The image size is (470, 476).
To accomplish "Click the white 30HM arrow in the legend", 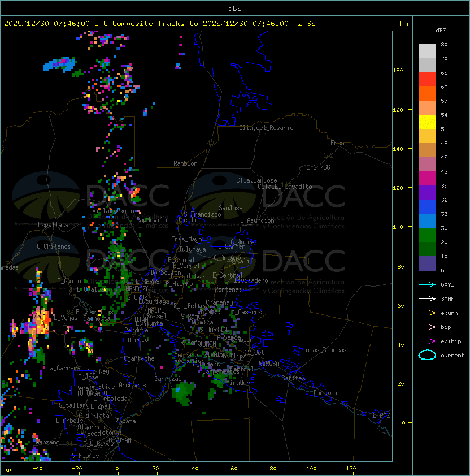I will (x=427, y=298).
